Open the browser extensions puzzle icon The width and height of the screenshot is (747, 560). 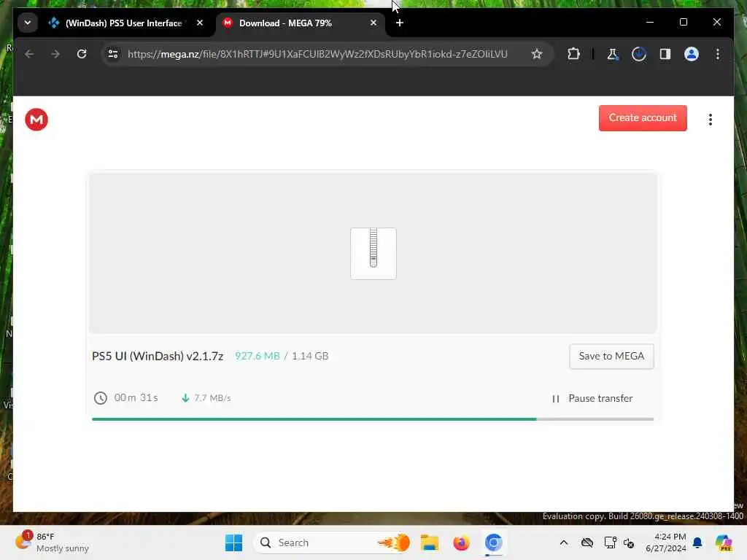point(573,54)
